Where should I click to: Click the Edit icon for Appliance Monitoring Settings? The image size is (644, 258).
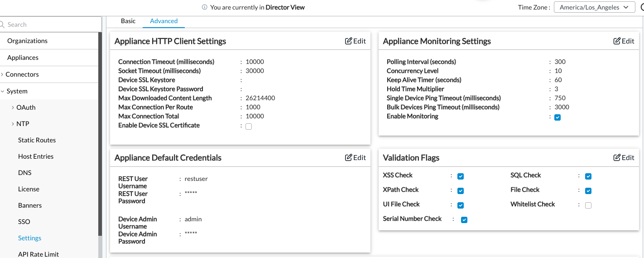coord(617,41)
